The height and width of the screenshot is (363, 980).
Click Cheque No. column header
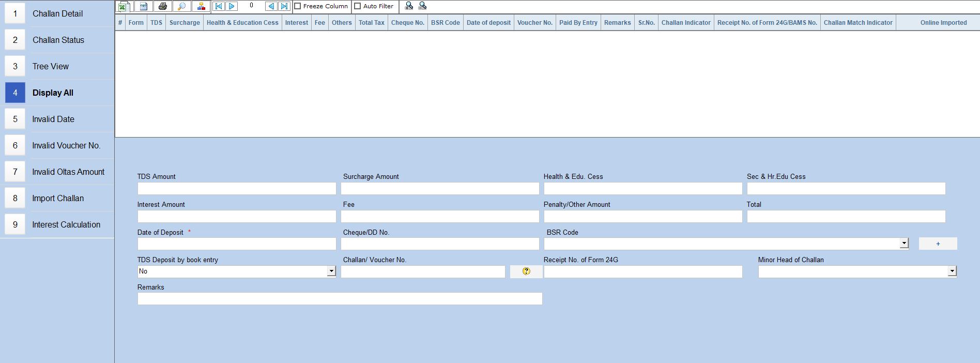[x=408, y=23]
